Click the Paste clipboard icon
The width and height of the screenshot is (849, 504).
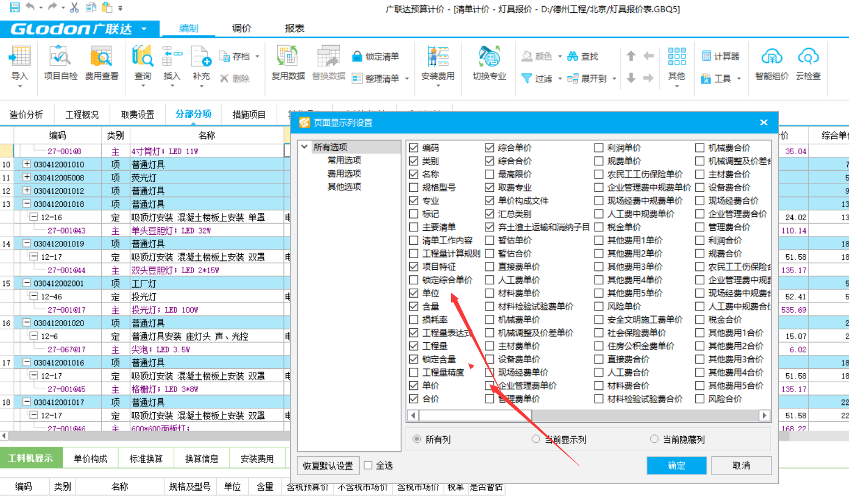click(x=106, y=7)
